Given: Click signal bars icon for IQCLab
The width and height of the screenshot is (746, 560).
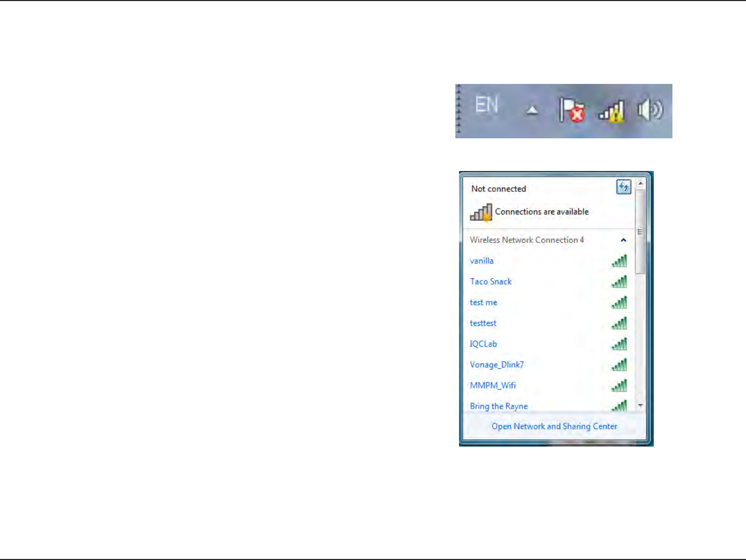Looking at the screenshot, I should (619, 343).
